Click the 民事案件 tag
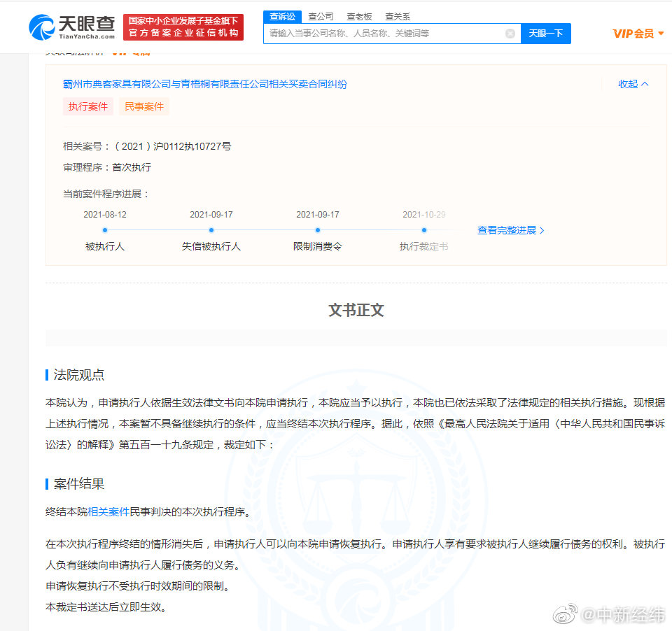 [x=143, y=106]
